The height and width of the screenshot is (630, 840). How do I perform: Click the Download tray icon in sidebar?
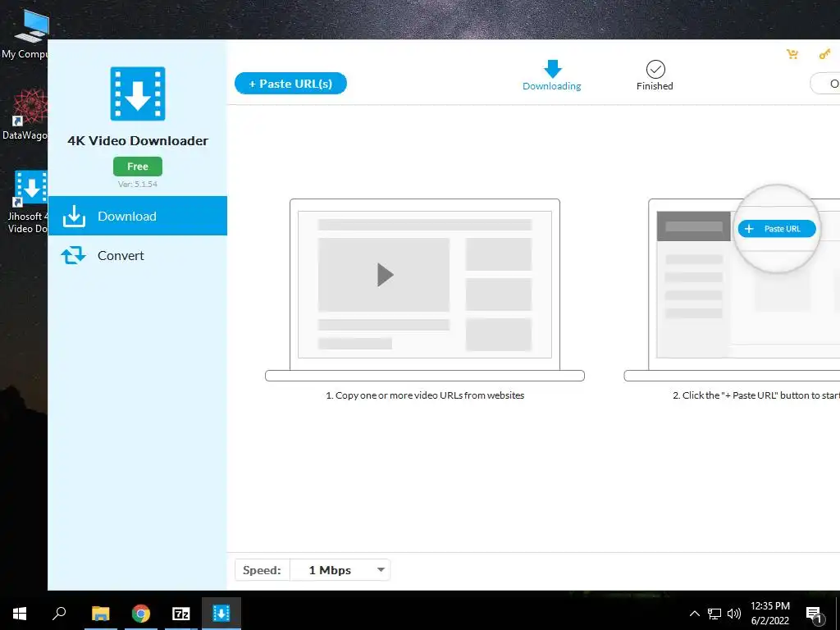[x=74, y=216]
